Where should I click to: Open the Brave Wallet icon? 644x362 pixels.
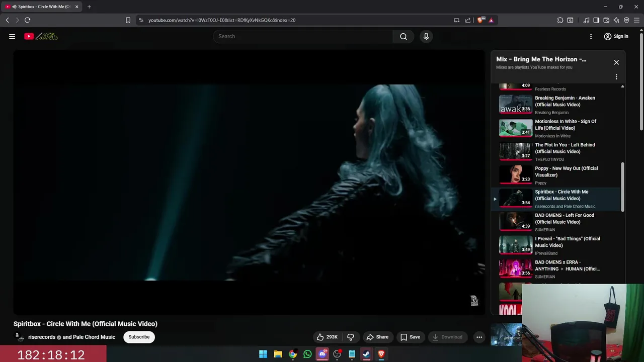[606, 20]
